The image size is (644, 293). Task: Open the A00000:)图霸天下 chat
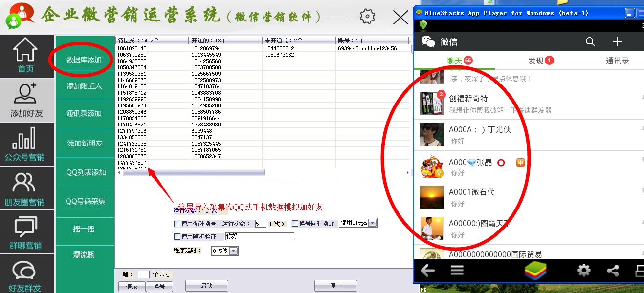pyautogui.click(x=529, y=229)
